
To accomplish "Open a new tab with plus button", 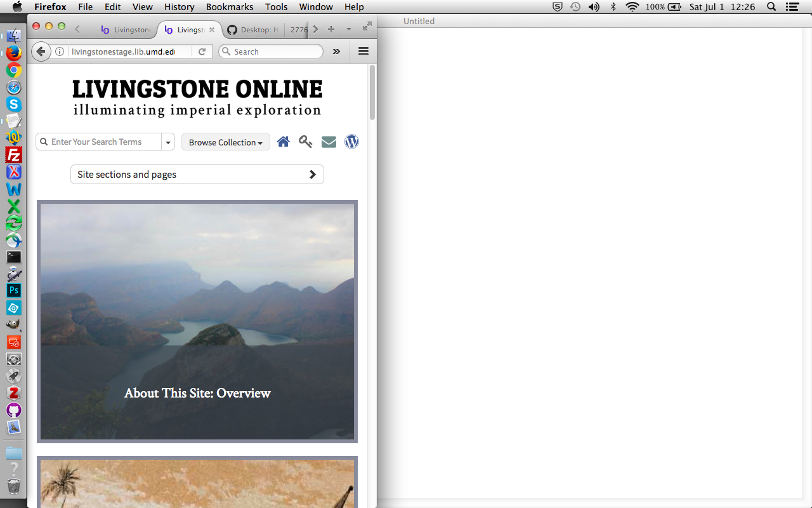I will point(331,29).
